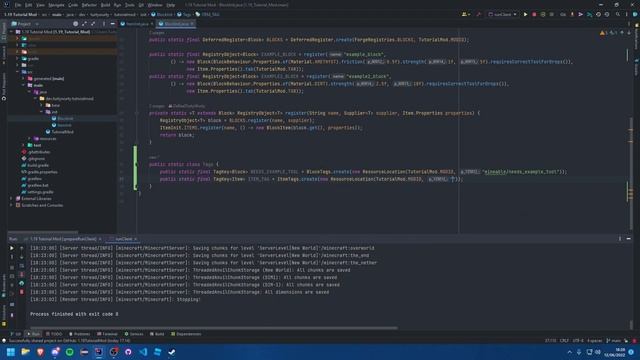Click the Search Everywhere magnifier icon
640x360 pixels.
click(618, 14)
